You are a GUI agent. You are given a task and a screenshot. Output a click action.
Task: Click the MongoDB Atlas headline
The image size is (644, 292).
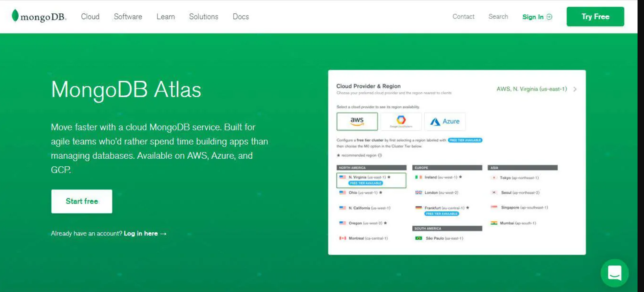tap(126, 90)
